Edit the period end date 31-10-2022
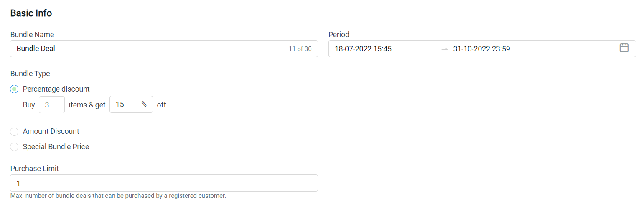The height and width of the screenshot is (212, 644). pyautogui.click(x=481, y=49)
